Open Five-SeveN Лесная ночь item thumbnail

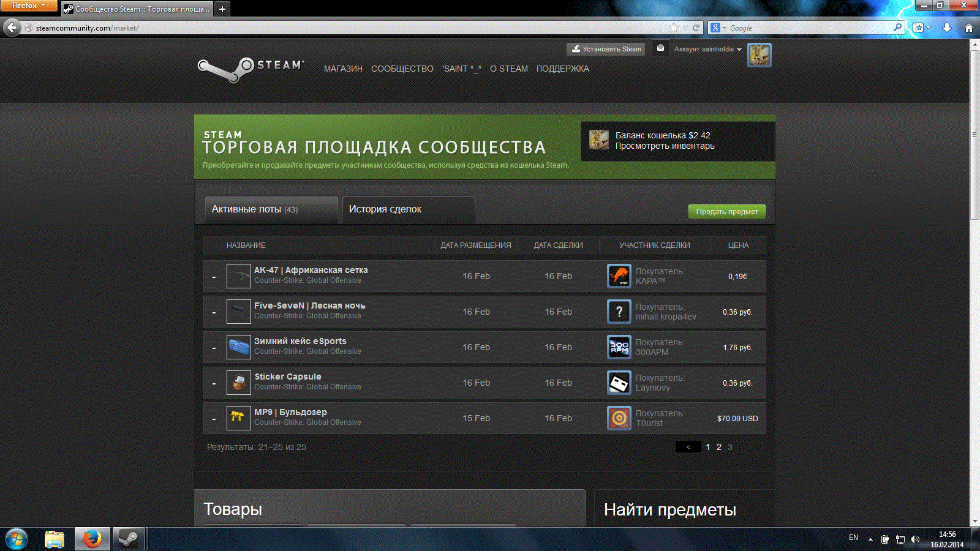tap(238, 312)
